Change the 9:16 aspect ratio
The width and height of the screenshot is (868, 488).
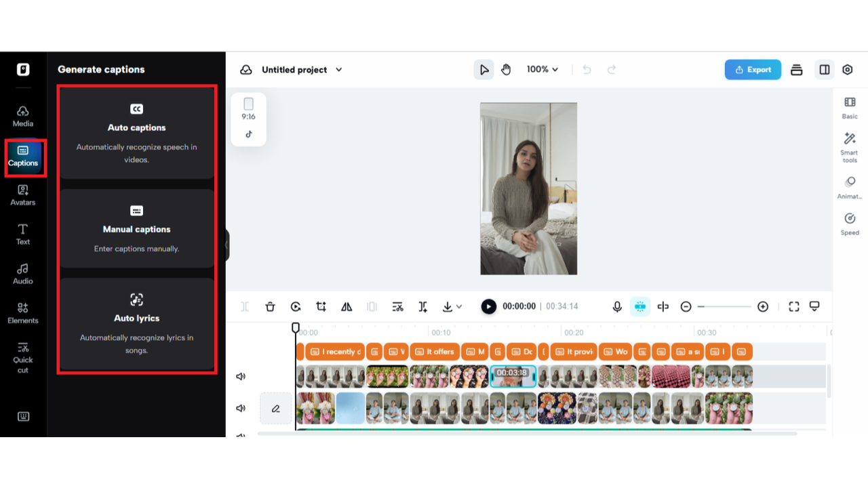pyautogui.click(x=249, y=109)
